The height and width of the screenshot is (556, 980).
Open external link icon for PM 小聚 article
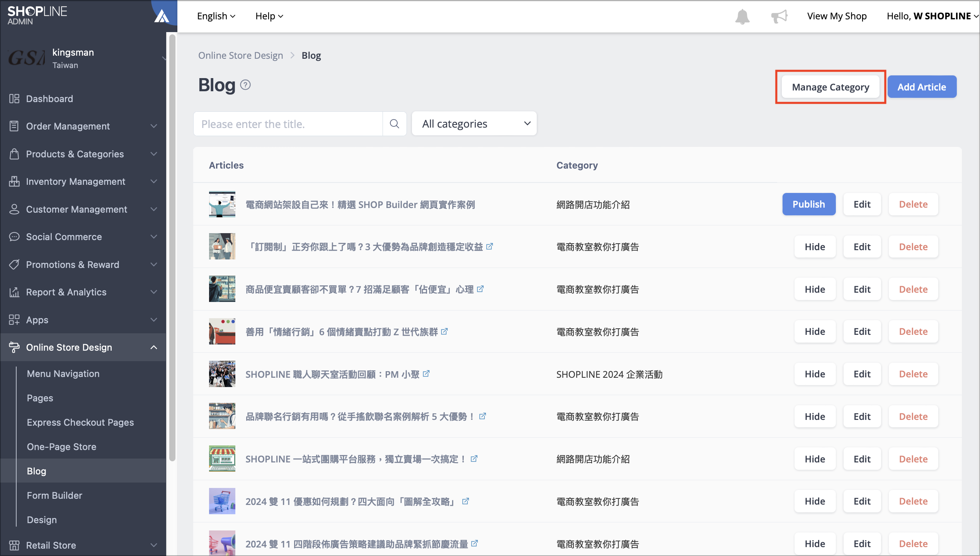(x=426, y=374)
